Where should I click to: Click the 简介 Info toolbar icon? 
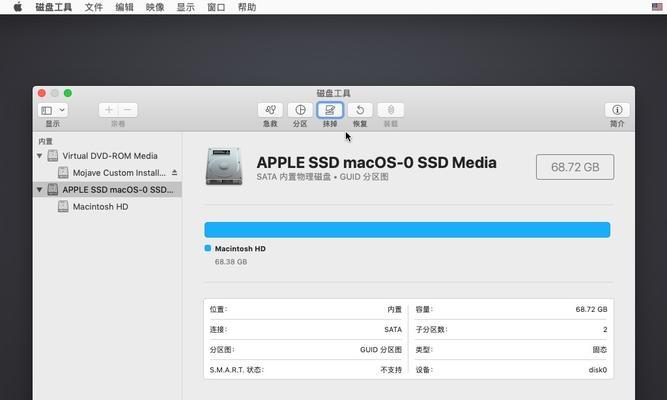tap(617, 110)
